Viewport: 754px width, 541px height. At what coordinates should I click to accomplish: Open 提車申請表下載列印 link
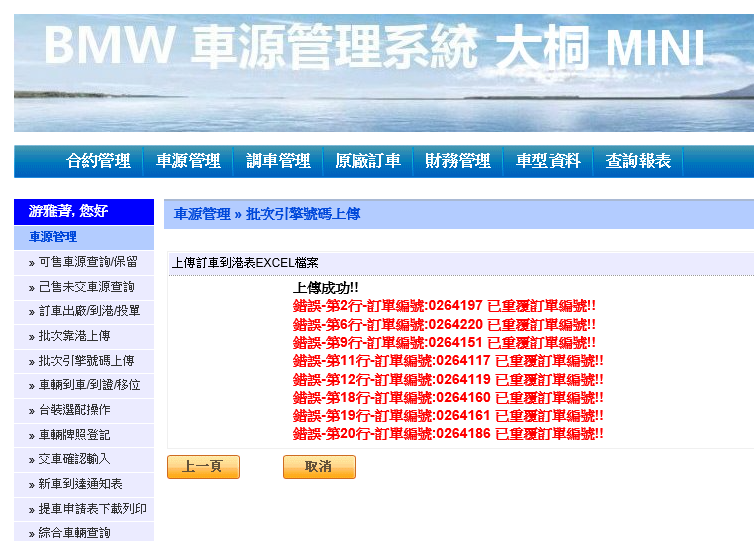click(x=92, y=509)
